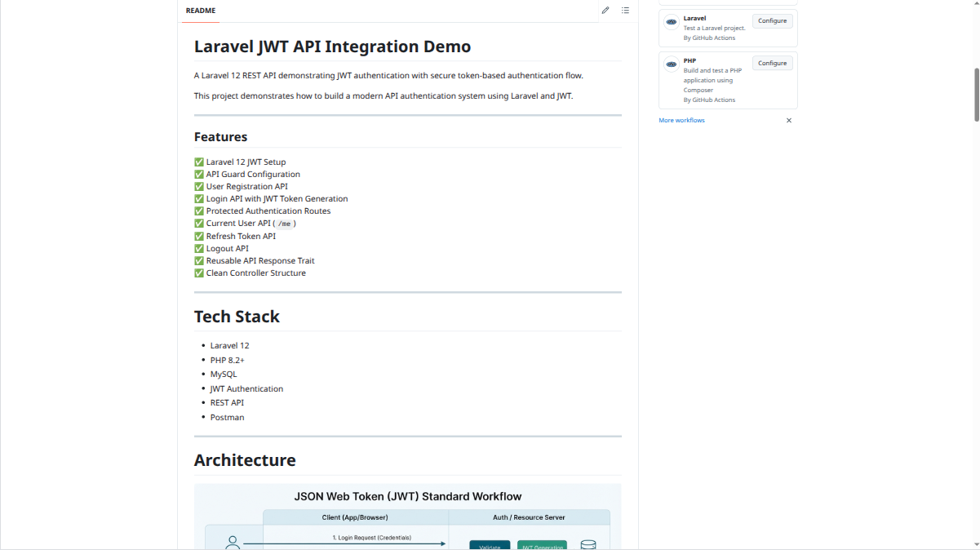Image resolution: width=980 pixels, height=550 pixels.
Task: Configure the PHP workflow
Action: click(x=772, y=63)
